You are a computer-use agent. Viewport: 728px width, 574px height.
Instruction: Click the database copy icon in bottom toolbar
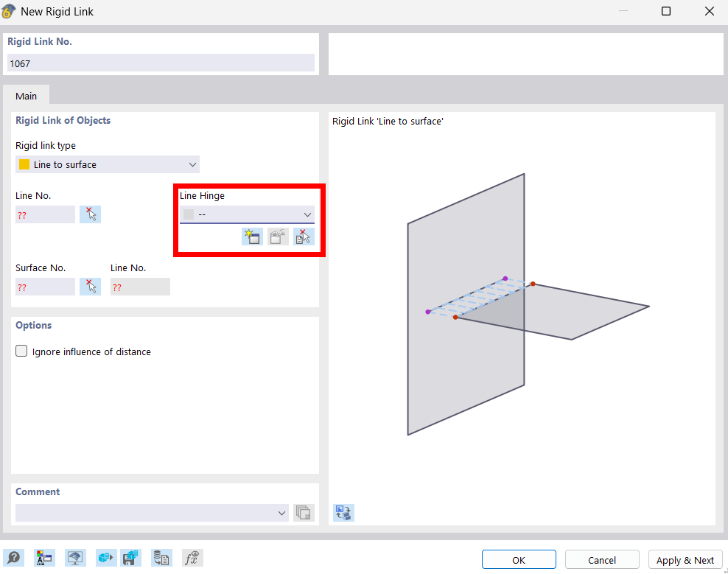pos(161,559)
